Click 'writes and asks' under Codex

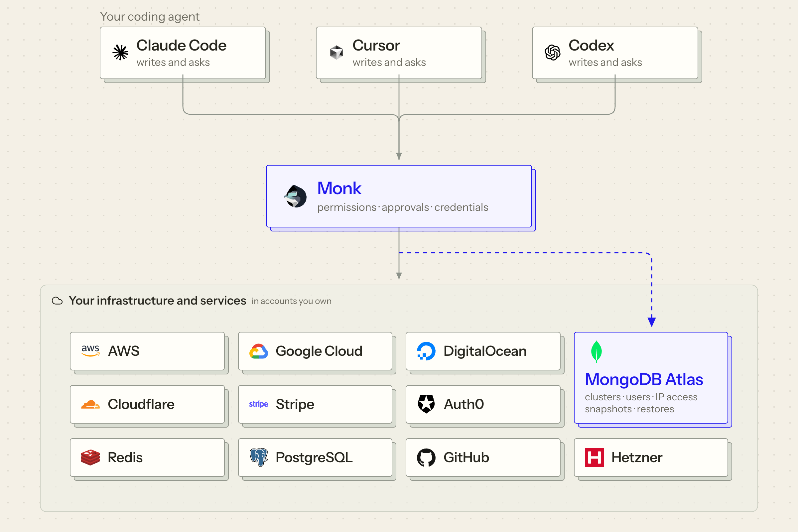coord(605,63)
